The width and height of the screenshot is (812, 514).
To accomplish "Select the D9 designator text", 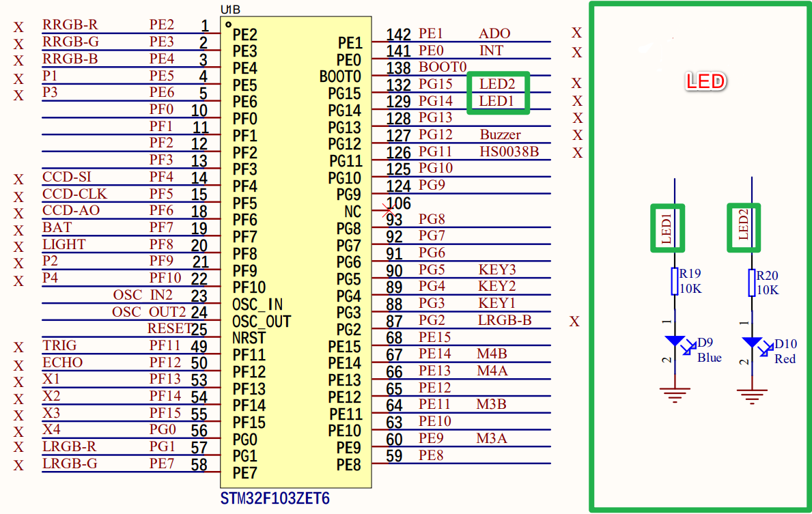I will (705, 342).
